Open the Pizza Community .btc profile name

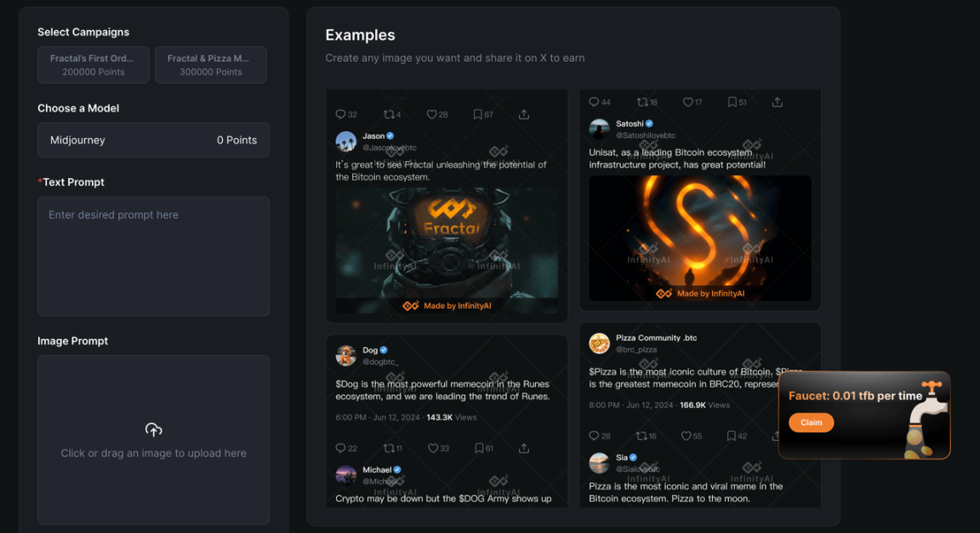click(x=656, y=338)
